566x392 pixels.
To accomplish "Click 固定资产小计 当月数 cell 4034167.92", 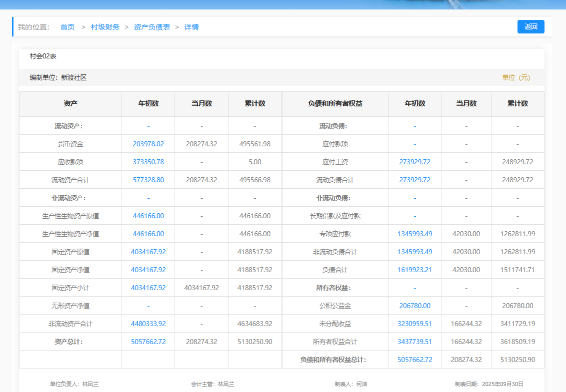I will pos(201,288).
